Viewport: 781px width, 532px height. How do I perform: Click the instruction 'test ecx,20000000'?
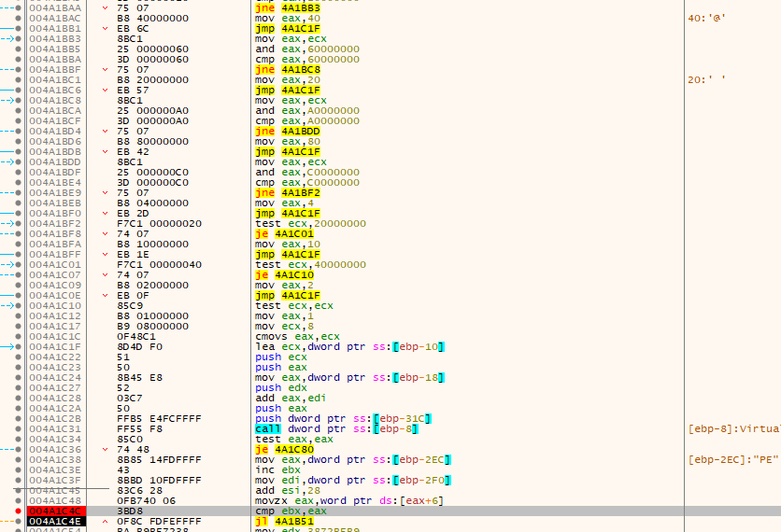click(x=310, y=223)
